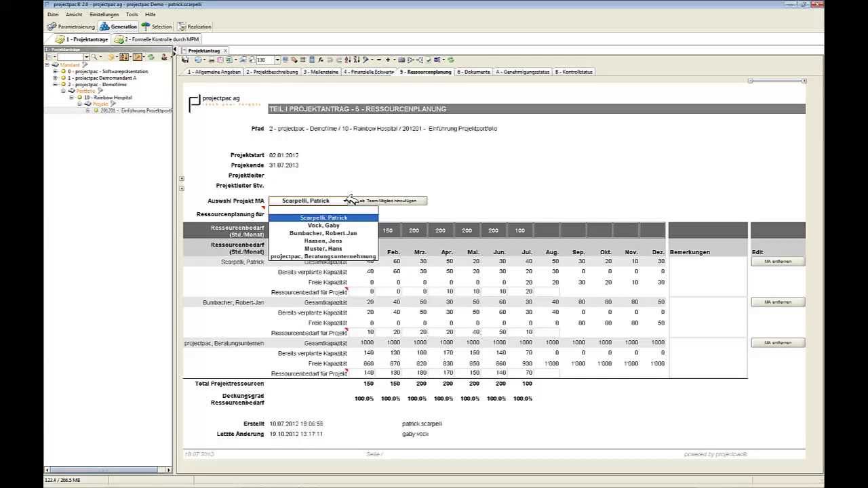
Task: Switch to Realization module
Action: coord(195,26)
